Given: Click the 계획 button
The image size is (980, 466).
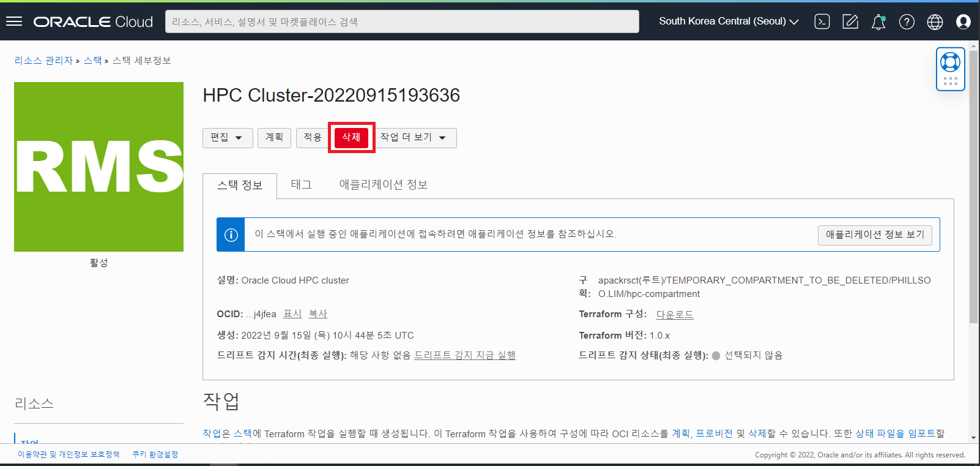Looking at the screenshot, I should click(x=274, y=138).
